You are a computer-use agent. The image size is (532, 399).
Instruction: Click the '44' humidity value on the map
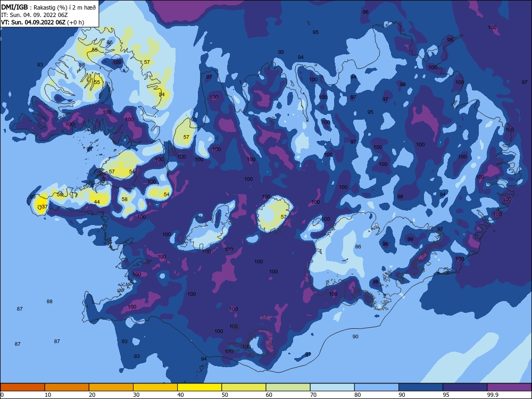97,202
